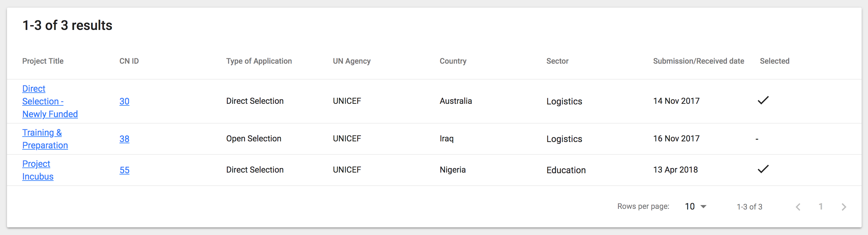Open the Training & Preparation project link
The width and height of the screenshot is (868, 235).
[x=45, y=139]
